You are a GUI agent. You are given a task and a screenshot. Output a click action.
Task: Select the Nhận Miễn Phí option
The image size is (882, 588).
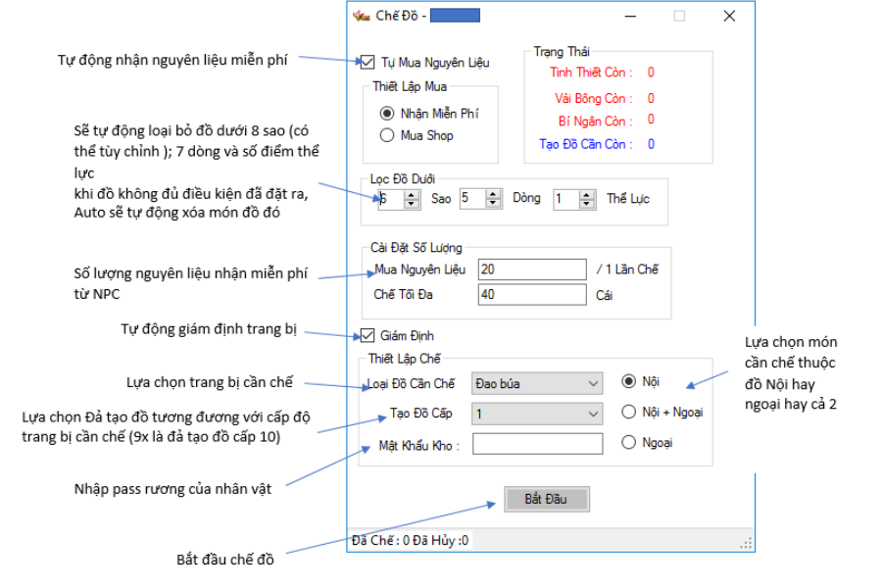tap(388, 115)
